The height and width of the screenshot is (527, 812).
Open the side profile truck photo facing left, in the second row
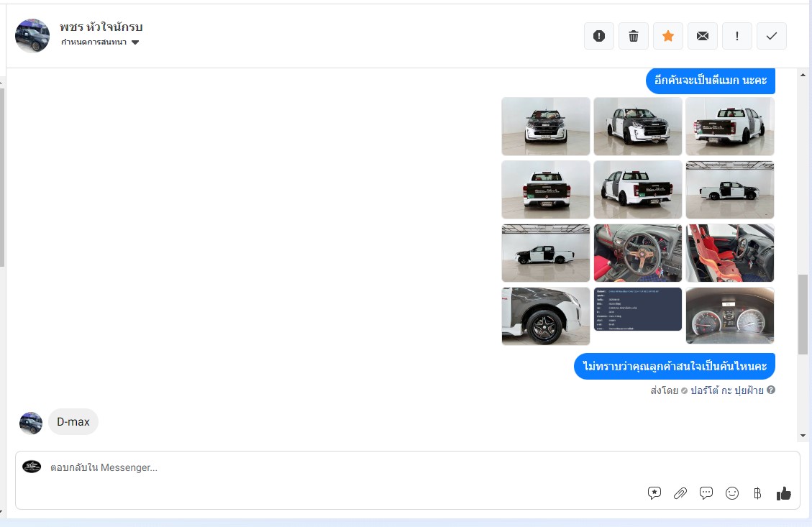730,190
